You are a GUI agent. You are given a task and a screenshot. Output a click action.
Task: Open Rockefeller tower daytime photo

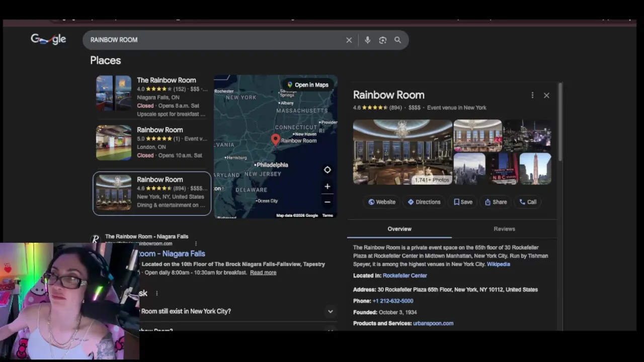pos(535,169)
